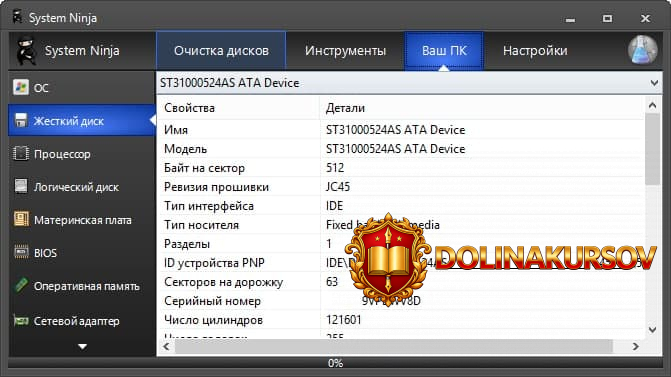Image resolution: width=671 pixels, height=377 pixels.
Task: Click the ninja icon in the title bar
Action: [18, 17]
